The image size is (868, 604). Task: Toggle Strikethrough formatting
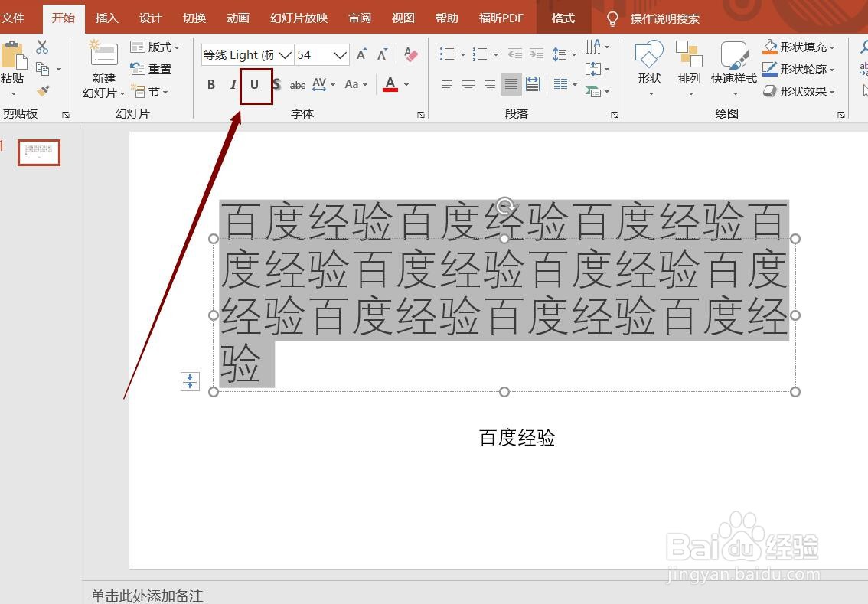[x=298, y=85]
